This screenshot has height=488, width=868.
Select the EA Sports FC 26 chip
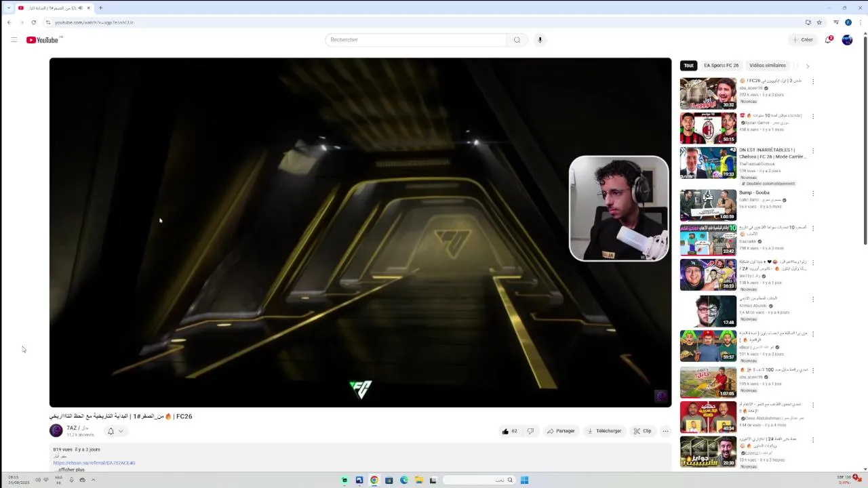point(721,66)
